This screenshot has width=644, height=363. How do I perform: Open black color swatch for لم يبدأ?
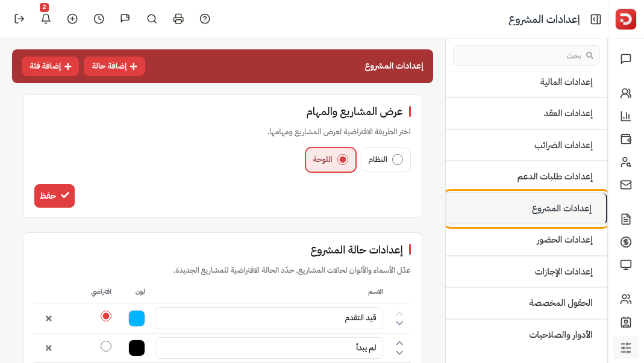(137, 348)
